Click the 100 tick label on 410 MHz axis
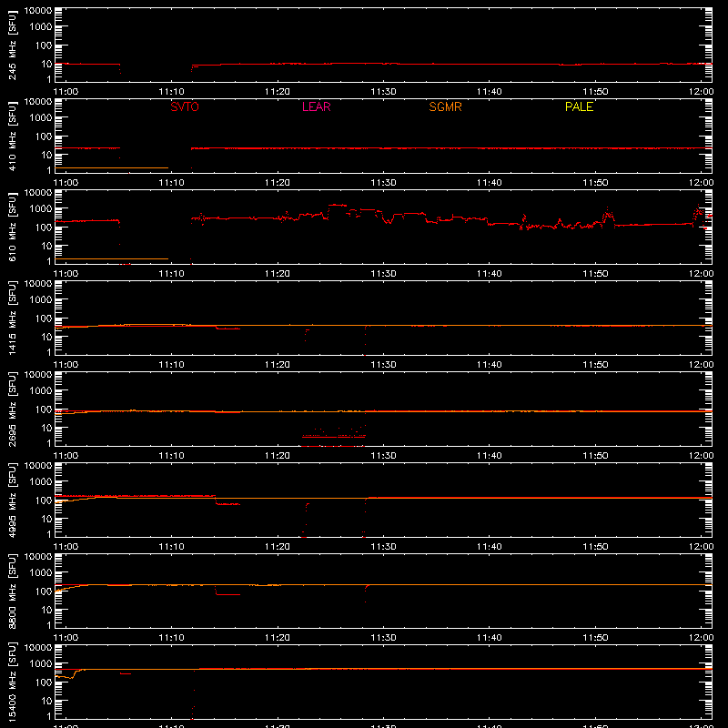728x728 pixels. [44, 136]
